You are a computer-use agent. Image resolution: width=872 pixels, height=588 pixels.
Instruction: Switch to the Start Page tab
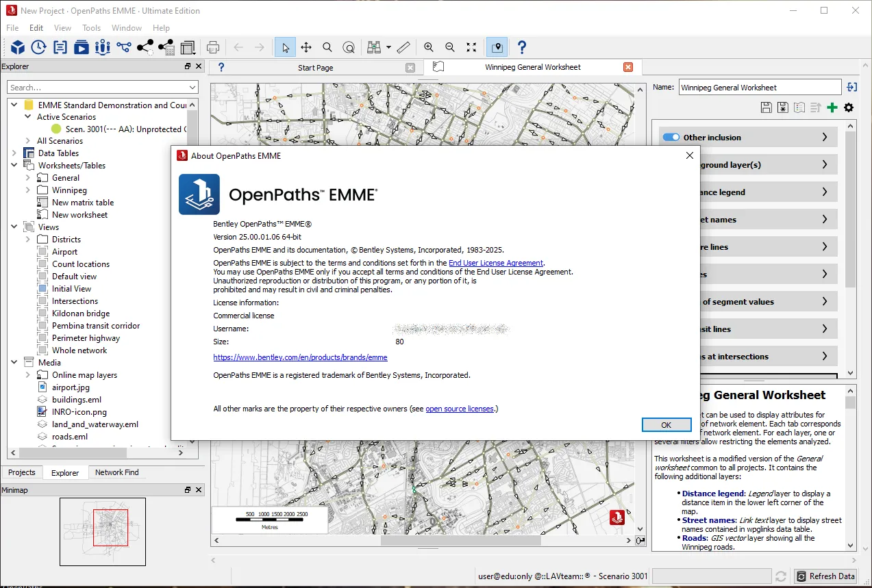point(316,67)
